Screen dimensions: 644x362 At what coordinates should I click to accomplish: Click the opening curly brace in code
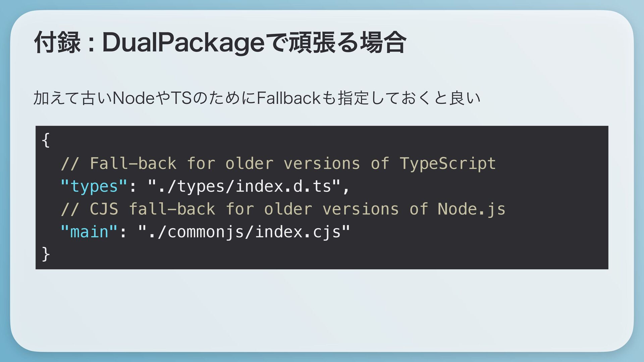click(46, 140)
